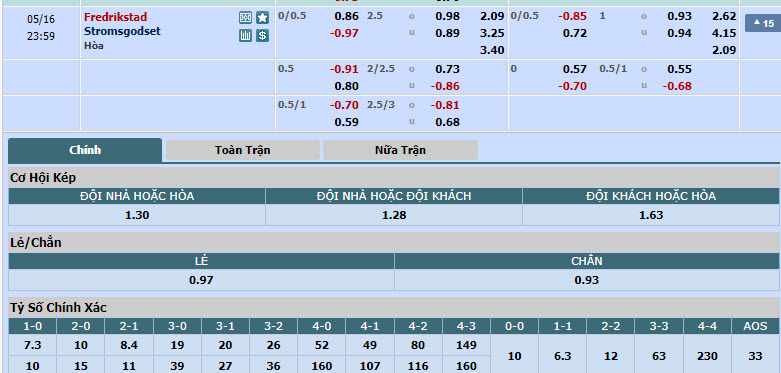Pick correct score 3-3 at 63
The height and width of the screenshot is (373, 781).
659,356
